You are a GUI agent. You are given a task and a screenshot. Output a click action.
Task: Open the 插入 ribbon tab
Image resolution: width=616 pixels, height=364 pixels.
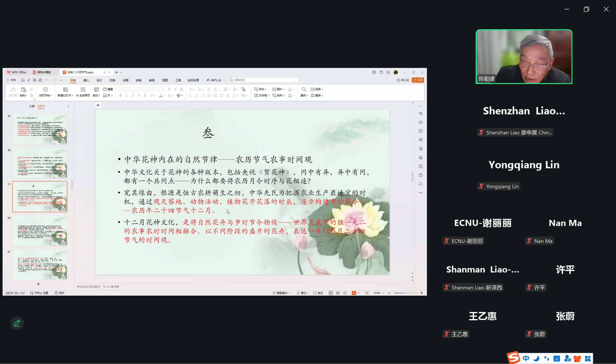[x=86, y=80]
